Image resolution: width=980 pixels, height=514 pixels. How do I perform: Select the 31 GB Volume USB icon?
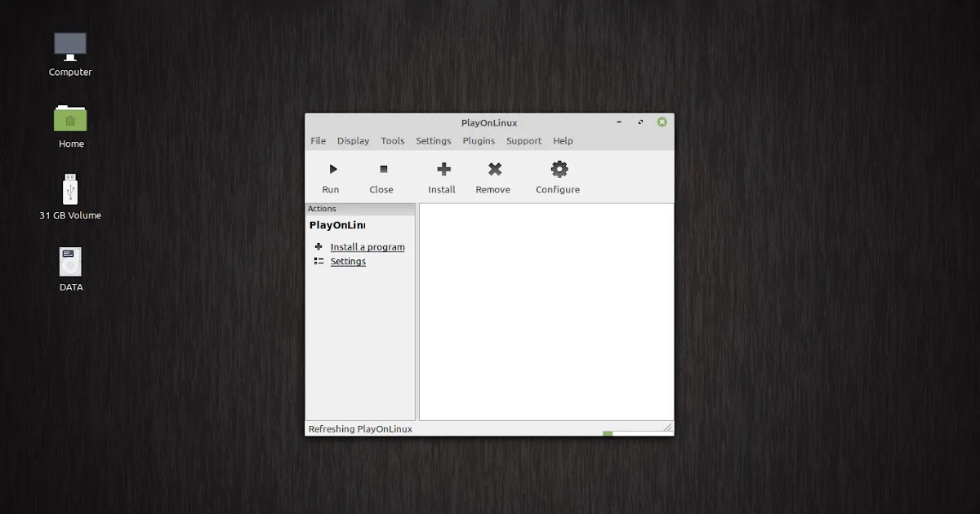70,189
